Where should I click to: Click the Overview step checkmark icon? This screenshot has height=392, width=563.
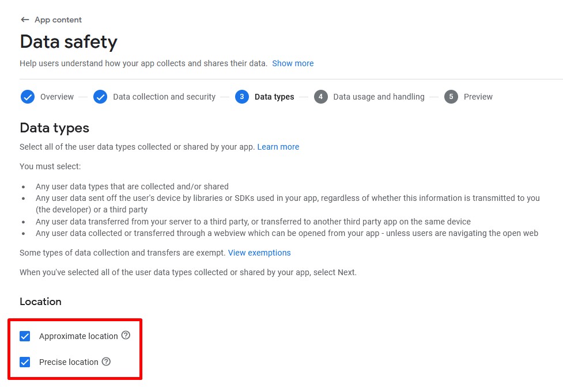tap(28, 97)
